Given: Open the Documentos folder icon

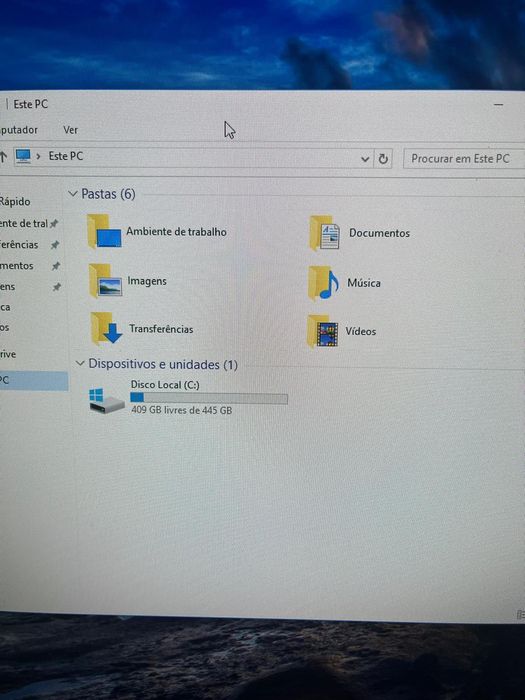Looking at the screenshot, I should [325, 233].
